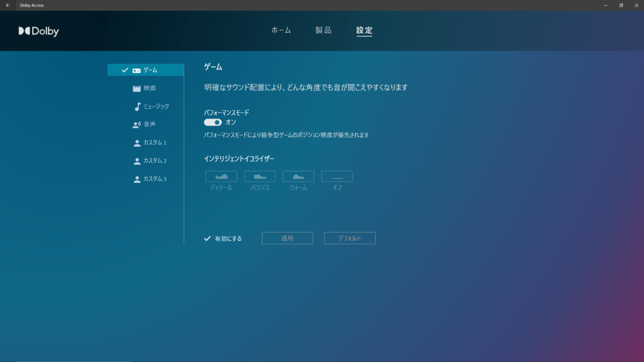The image size is (644, 362).
Task: Minimize the Dolby Access window
Action: (x=605, y=5)
